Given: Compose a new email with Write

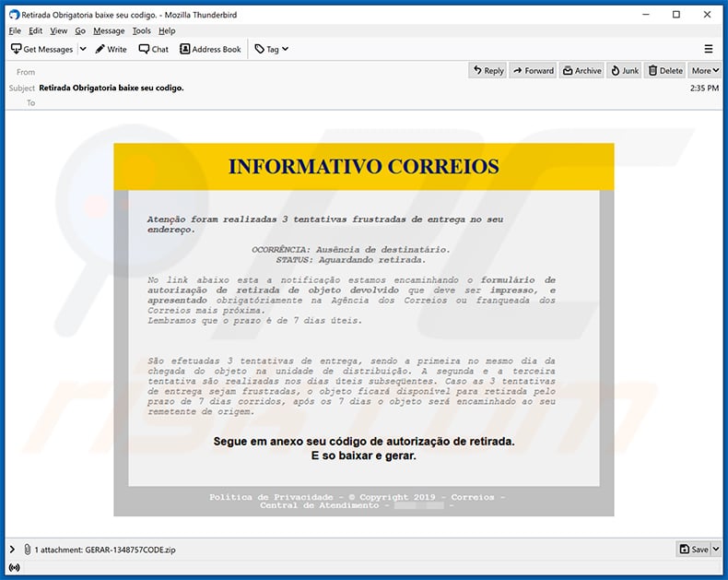Looking at the screenshot, I should pos(111,49).
